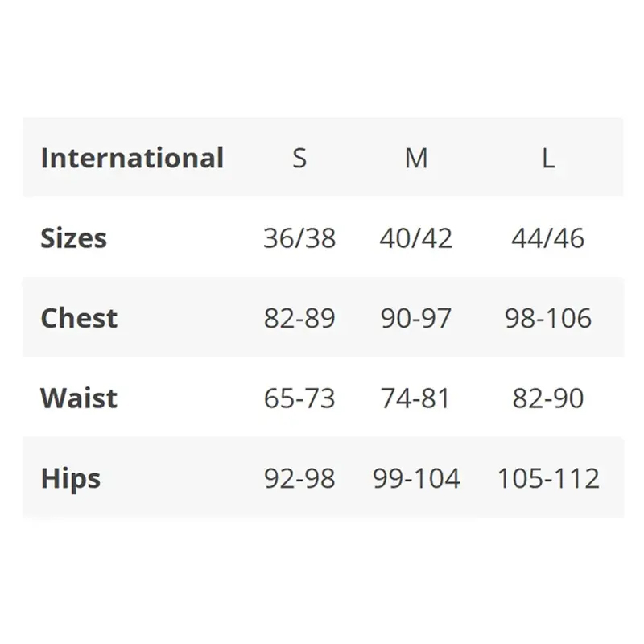Click the 90-97 chest value
The image size is (644, 644).
[415, 318]
